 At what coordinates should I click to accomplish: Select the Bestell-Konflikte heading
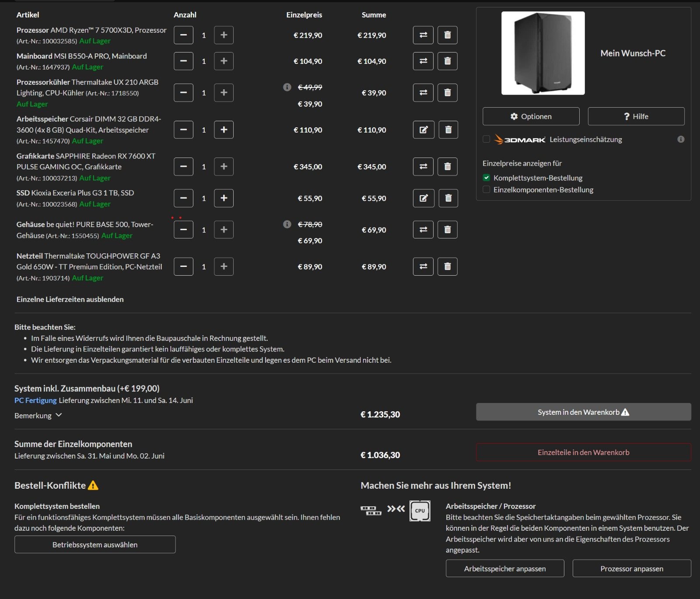(50, 485)
